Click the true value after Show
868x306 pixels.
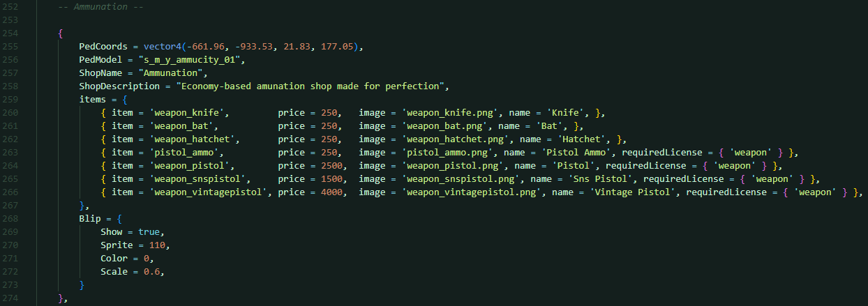coord(149,232)
